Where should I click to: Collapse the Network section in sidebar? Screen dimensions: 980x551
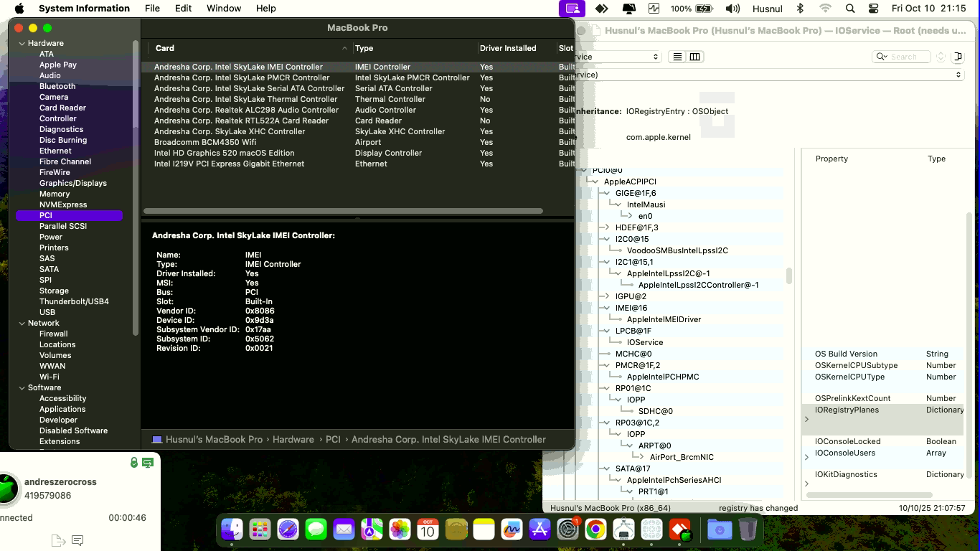point(22,323)
